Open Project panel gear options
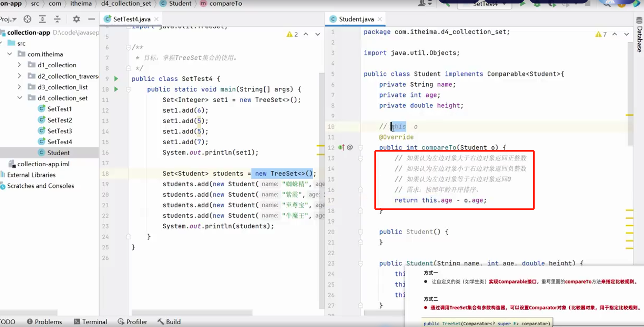644x327 pixels. coord(76,19)
